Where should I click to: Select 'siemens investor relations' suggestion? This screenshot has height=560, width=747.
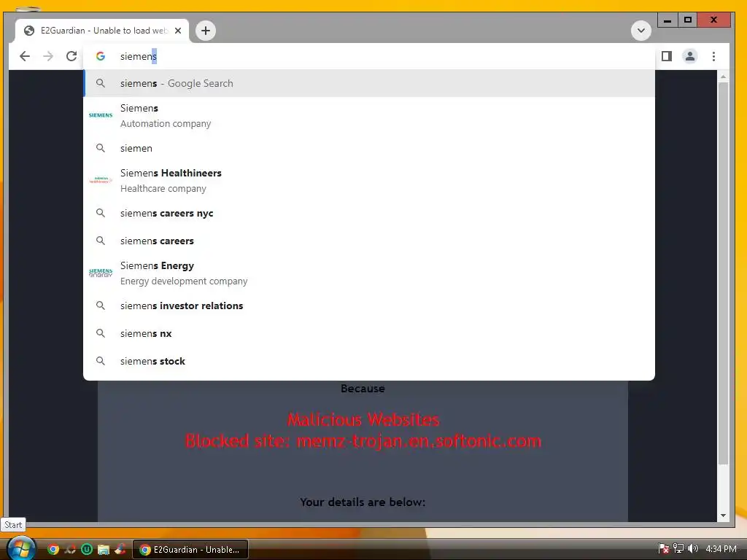coord(369,306)
